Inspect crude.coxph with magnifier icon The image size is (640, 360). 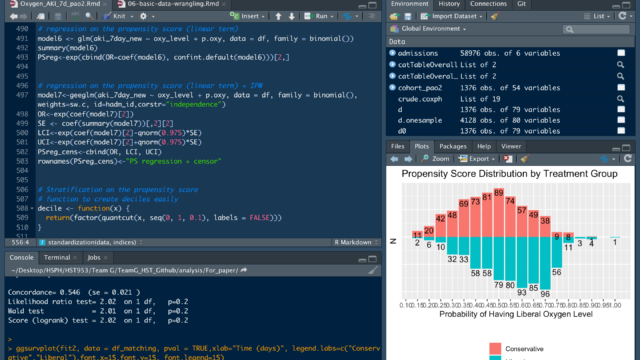coord(620,99)
